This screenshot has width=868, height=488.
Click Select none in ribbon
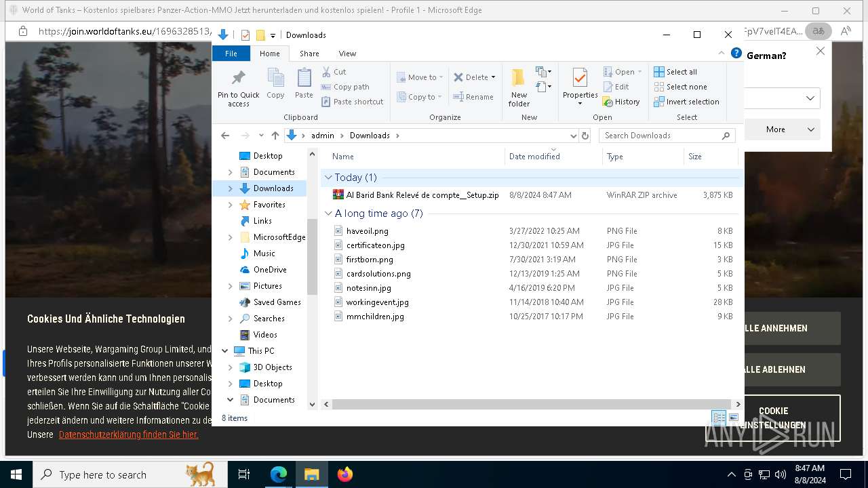(680, 87)
